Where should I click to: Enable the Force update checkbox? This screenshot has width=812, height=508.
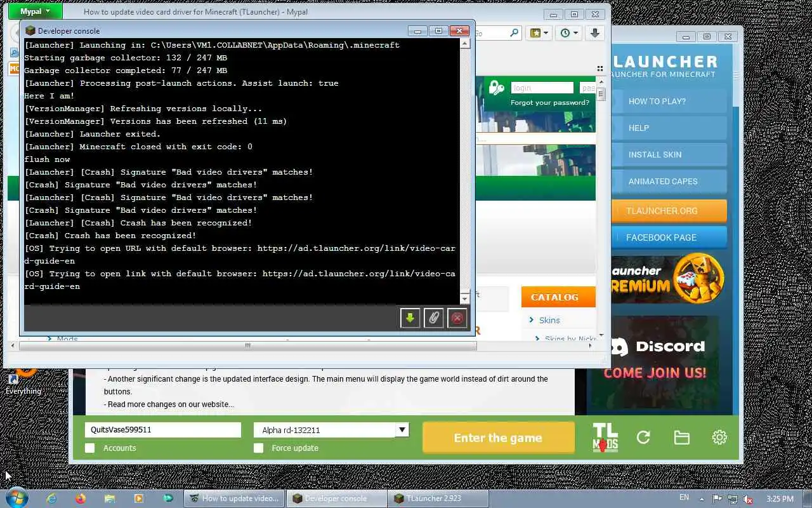click(258, 448)
